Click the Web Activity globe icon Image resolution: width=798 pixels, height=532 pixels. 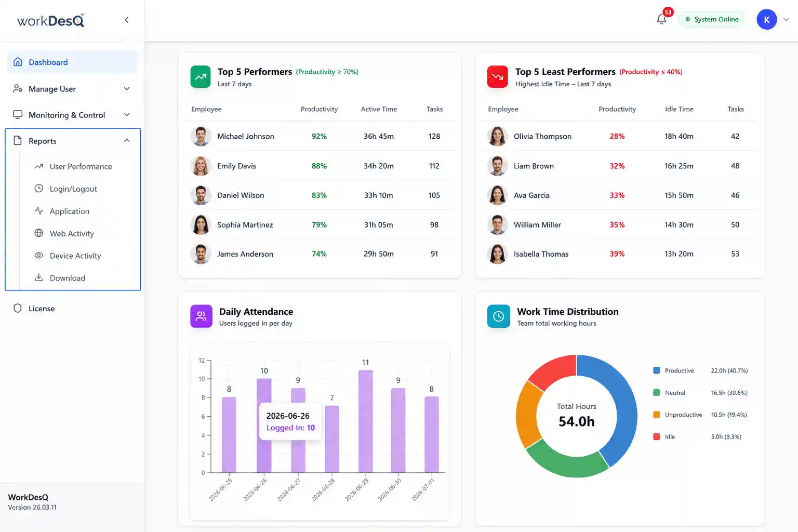pos(39,233)
